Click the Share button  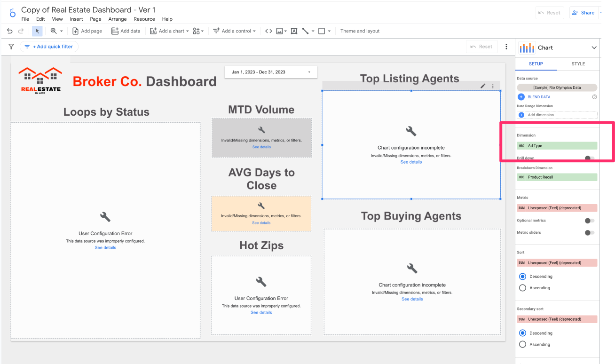click(583, 13)
